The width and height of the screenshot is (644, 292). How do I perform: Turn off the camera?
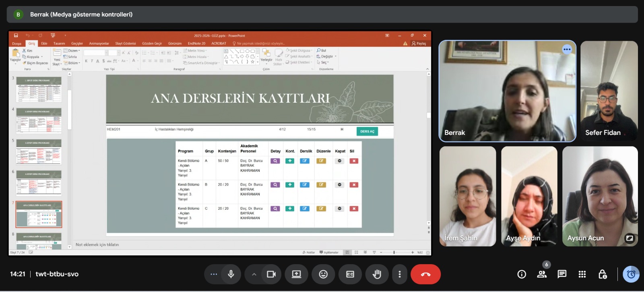coord(271,274)
